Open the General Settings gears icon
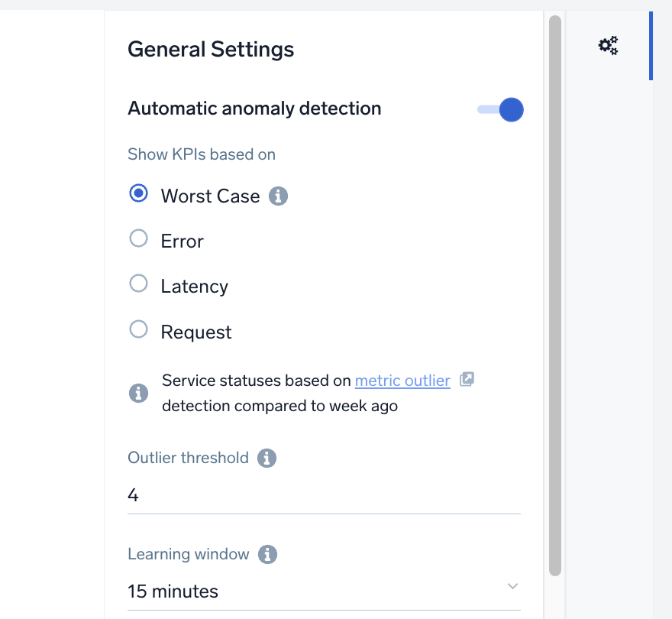The height and width of the screenshot is (619, 672). [607, 45]
